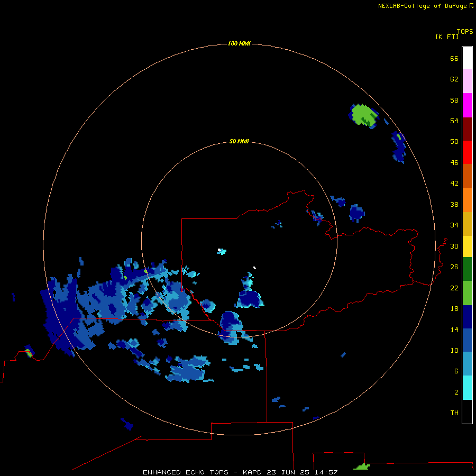Click the legend value 42
The height and width of the screenshot is (476, 476).
tap(454, 184)
